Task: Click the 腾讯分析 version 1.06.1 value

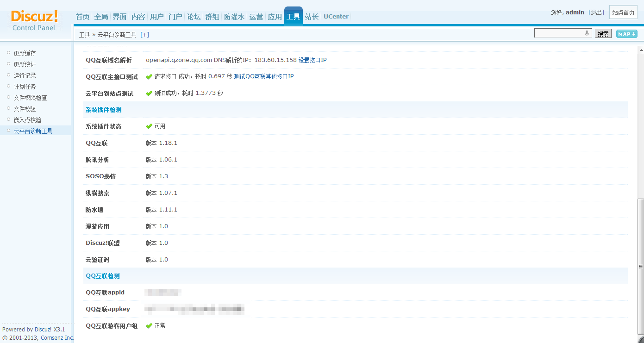Action: 162,160
